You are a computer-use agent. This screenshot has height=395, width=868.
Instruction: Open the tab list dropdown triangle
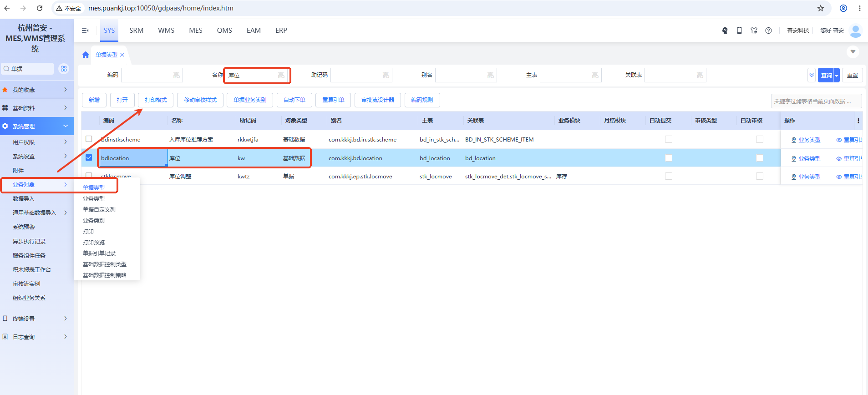[853, 52]
